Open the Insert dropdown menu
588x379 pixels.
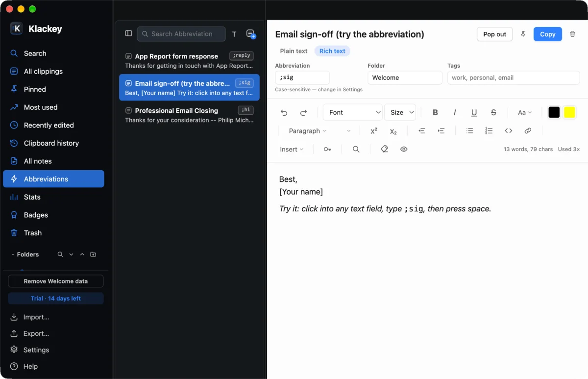coord(292,149)
